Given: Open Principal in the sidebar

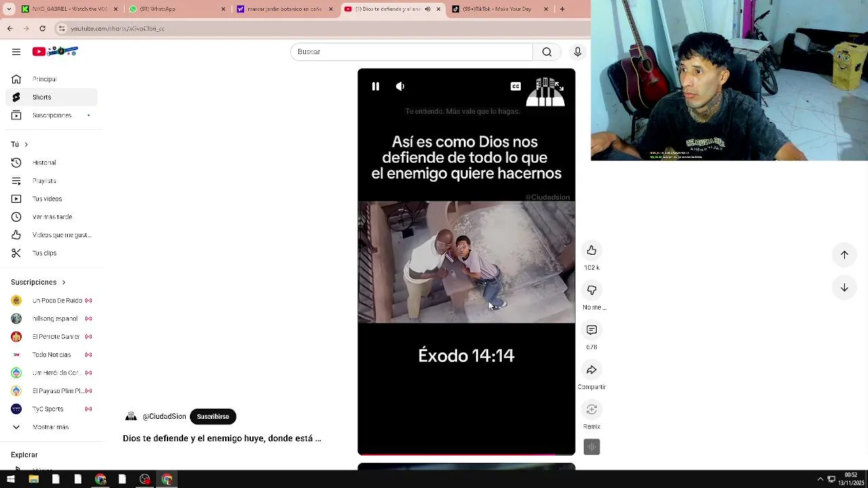Looking at the screenshot, I should 52,79.
